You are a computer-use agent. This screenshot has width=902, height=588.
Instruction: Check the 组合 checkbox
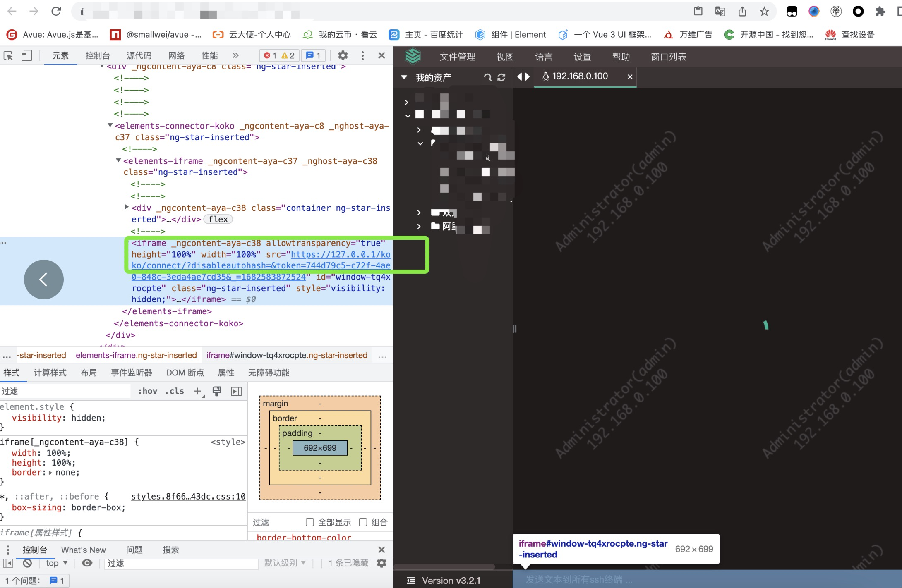pos(363,522)
